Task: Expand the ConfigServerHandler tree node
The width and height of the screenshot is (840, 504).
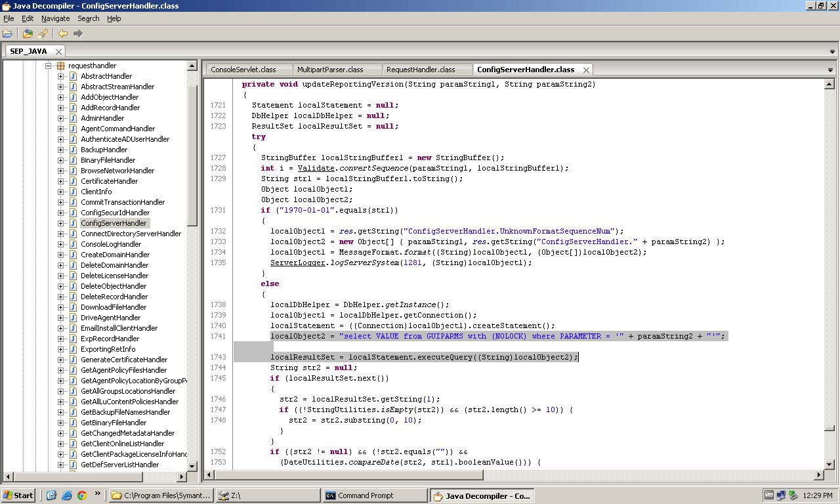Action: coord(60,223)
